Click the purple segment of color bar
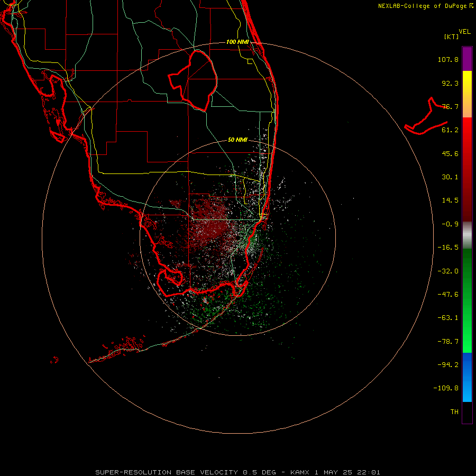Screen dimensions: 476x476 click(467, 59)
